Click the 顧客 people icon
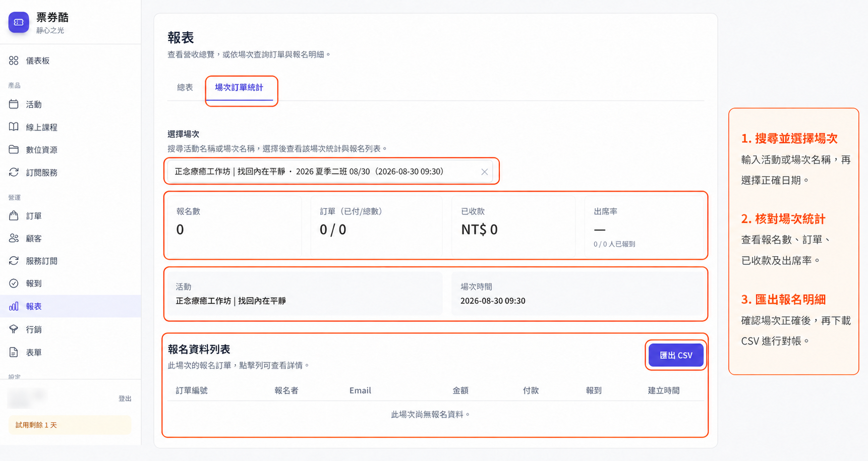The height and width of the screenshot is (461, 868). click(14, 238)
